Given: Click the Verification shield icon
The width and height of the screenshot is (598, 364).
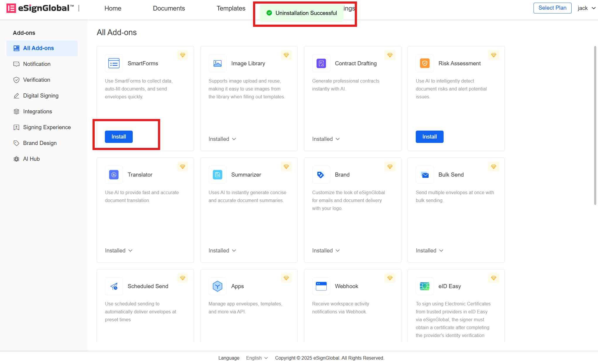Looking at the screenshot, I should coord(16,80).
